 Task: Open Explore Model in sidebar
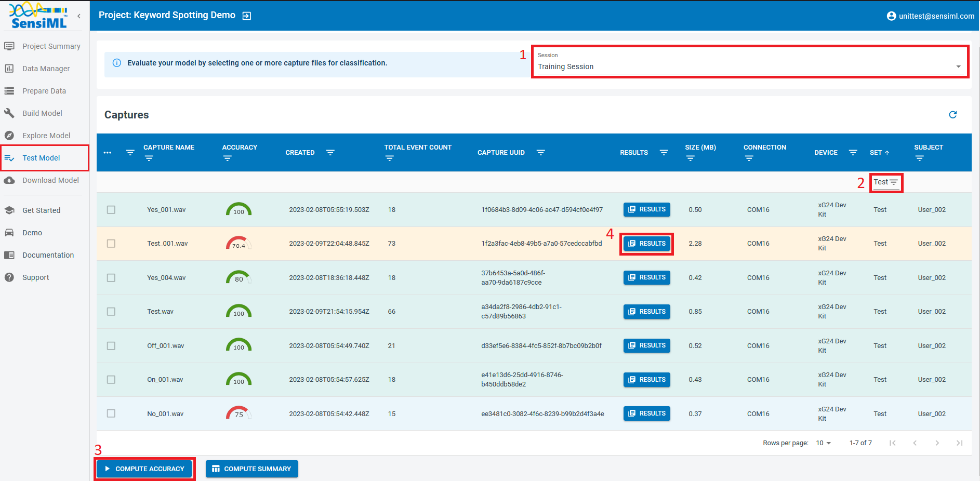(45, 136)
